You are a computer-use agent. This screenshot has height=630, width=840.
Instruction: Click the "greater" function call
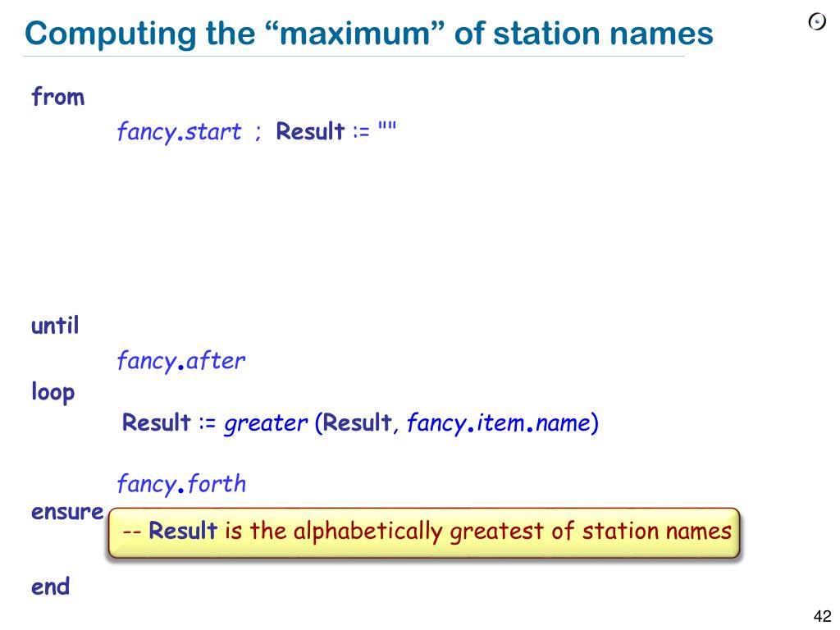266,424
